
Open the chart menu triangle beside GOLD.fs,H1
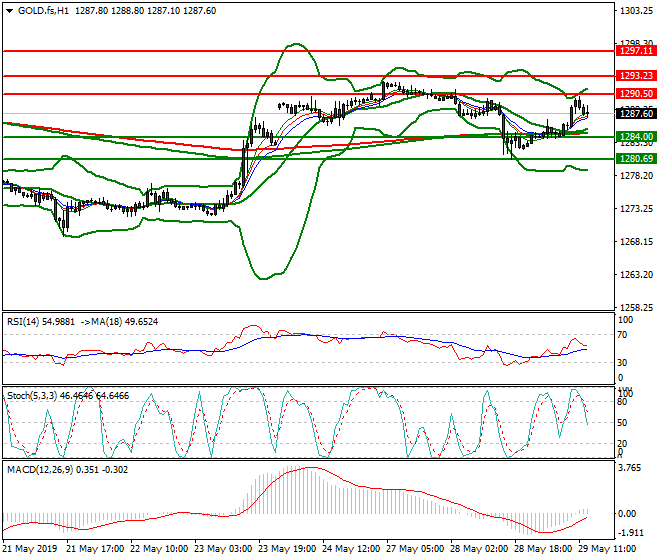pyautogui.click(x=9, y=11)
